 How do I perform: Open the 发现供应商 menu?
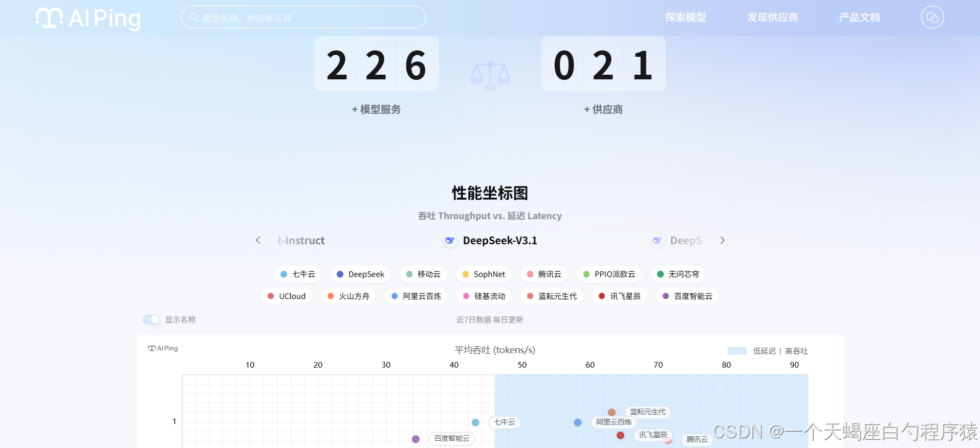772,17
